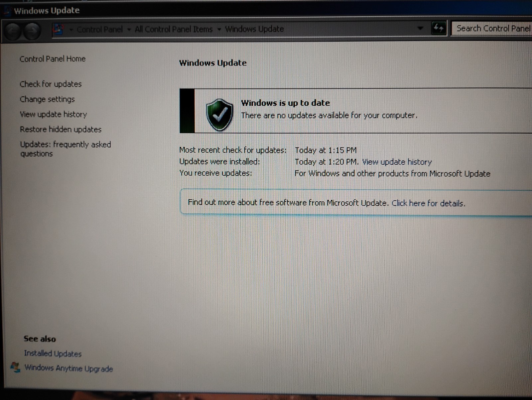Open Installed Updates under See also
Screen dimensions: 532x400
53,353
